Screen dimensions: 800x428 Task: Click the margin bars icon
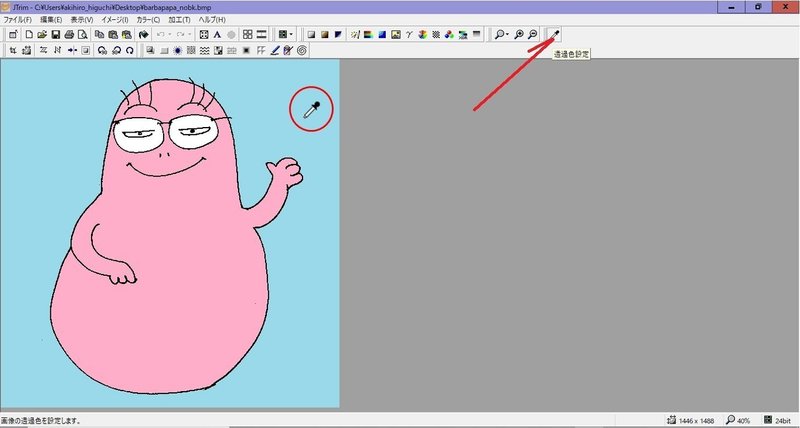click(261, 35)
